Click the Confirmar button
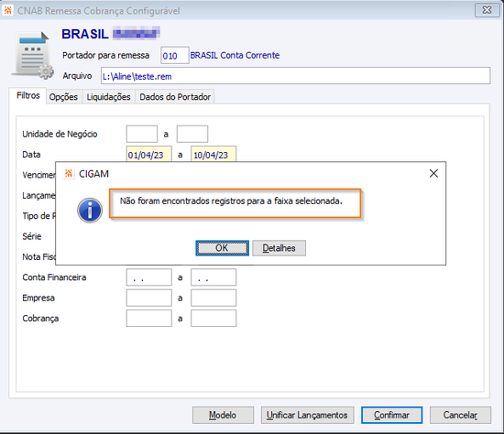Image resolution: width=504 pixels, height=434 pixels. point(391,415)
